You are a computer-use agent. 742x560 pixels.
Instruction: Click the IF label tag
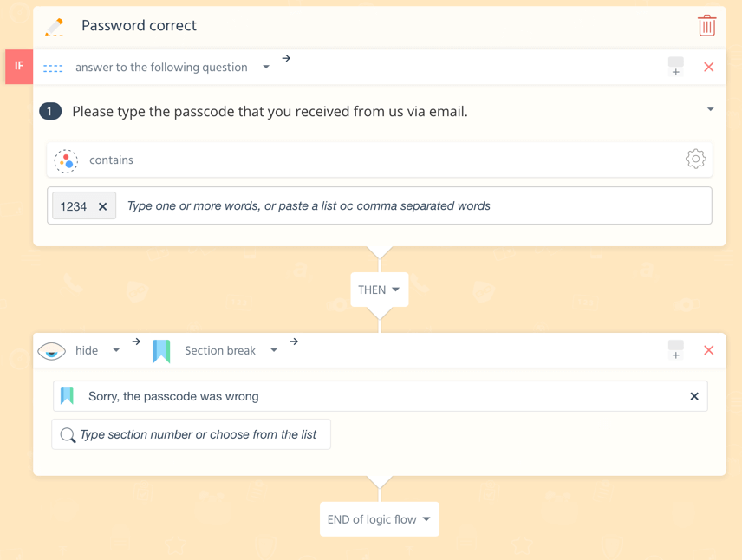[19, 66]
